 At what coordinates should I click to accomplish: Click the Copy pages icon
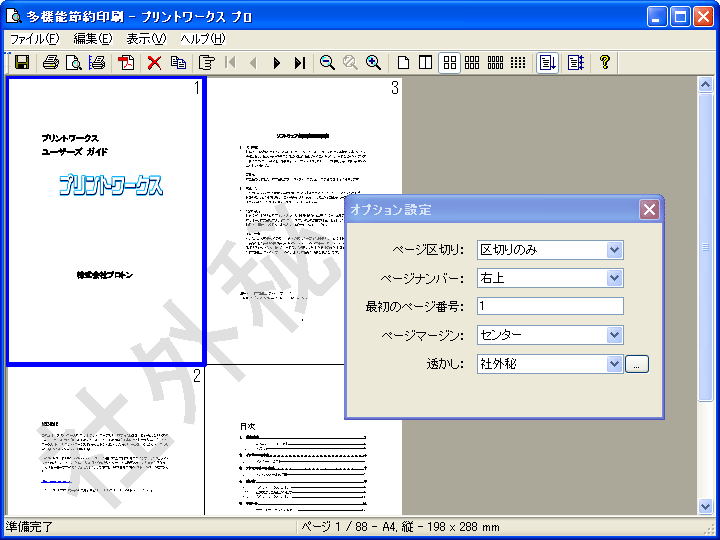point(178,62)
